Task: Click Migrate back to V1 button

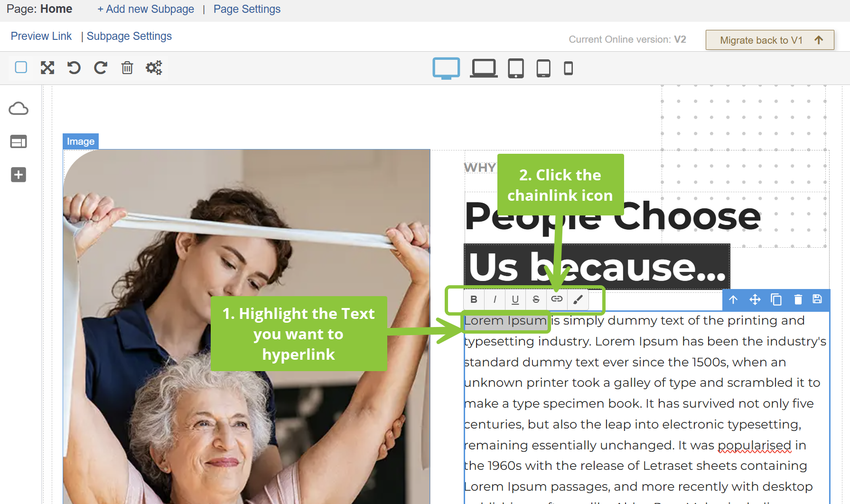Action: click(x=770, y=40)
